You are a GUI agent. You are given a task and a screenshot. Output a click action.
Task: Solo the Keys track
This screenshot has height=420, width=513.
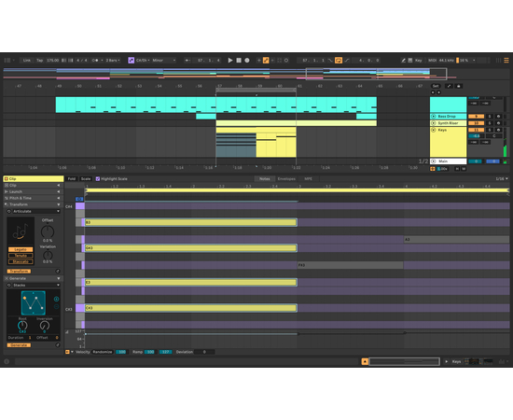click(490, 130)
